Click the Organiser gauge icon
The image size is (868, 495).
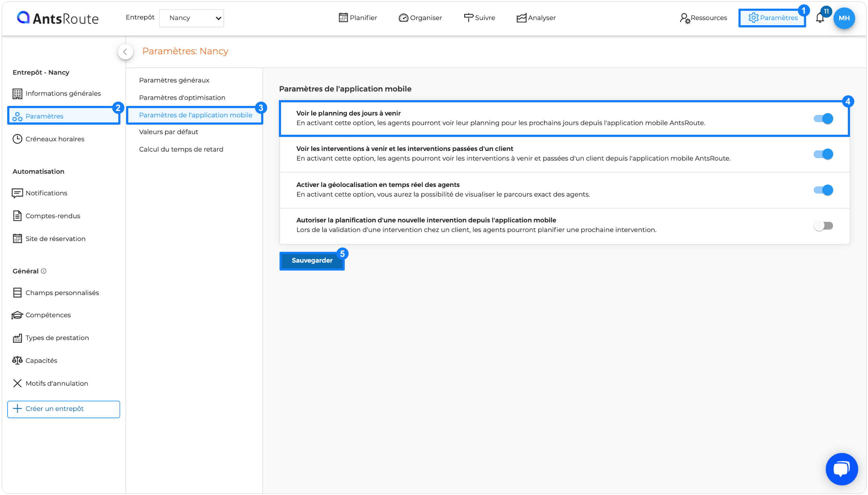pyautogui.click(x=403, y=18)
